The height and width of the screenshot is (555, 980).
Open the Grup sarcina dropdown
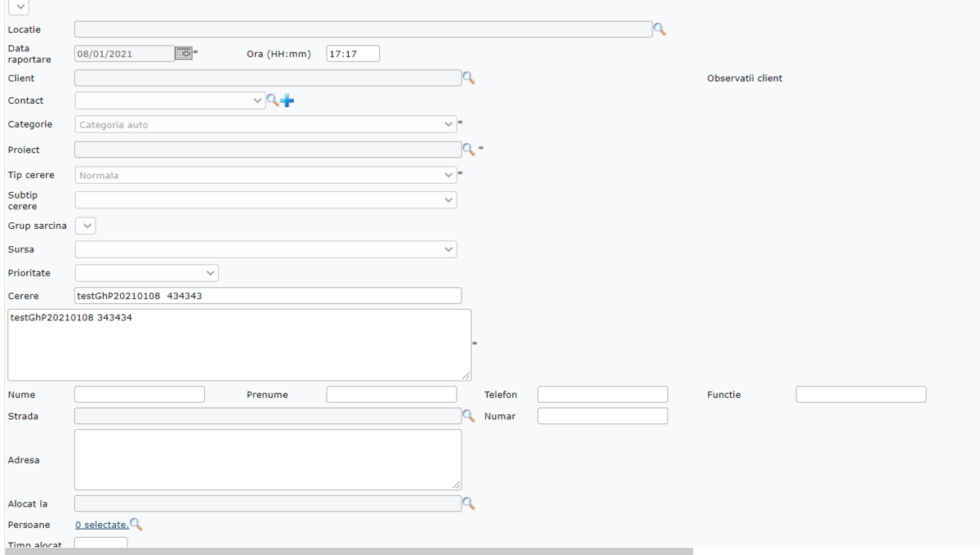(x=85, y=226)
